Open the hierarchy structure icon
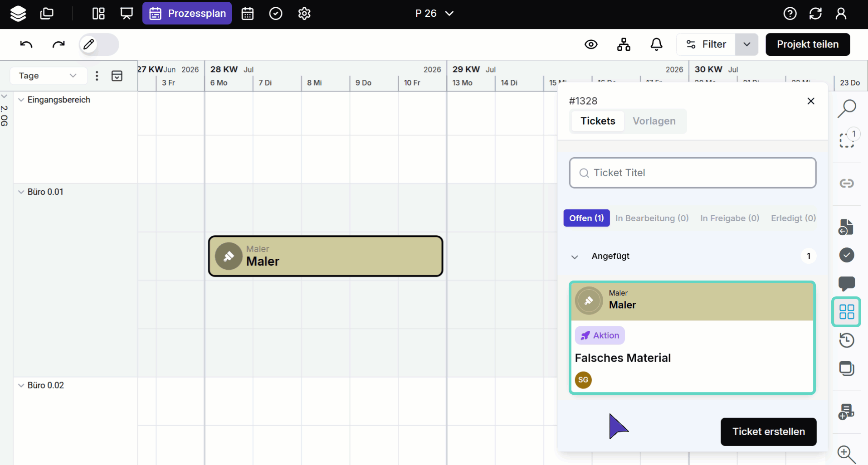This screenshot has width=868, height=465. coord(624,44)
